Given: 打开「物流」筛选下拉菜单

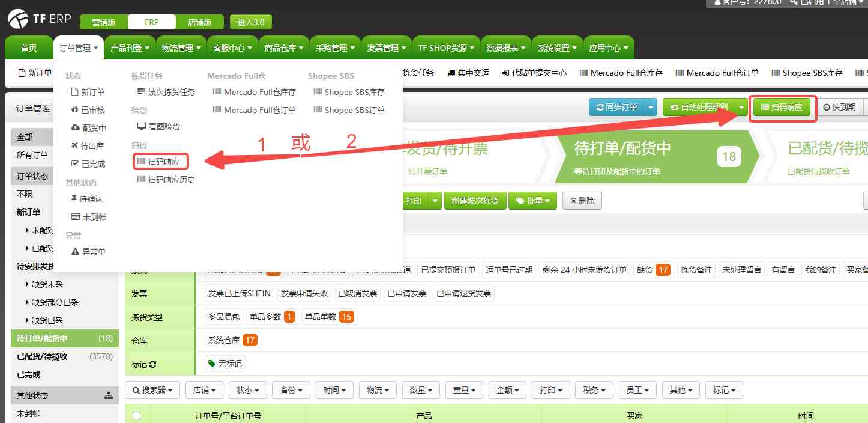Looking at the screenshot, I should (378, 389).
